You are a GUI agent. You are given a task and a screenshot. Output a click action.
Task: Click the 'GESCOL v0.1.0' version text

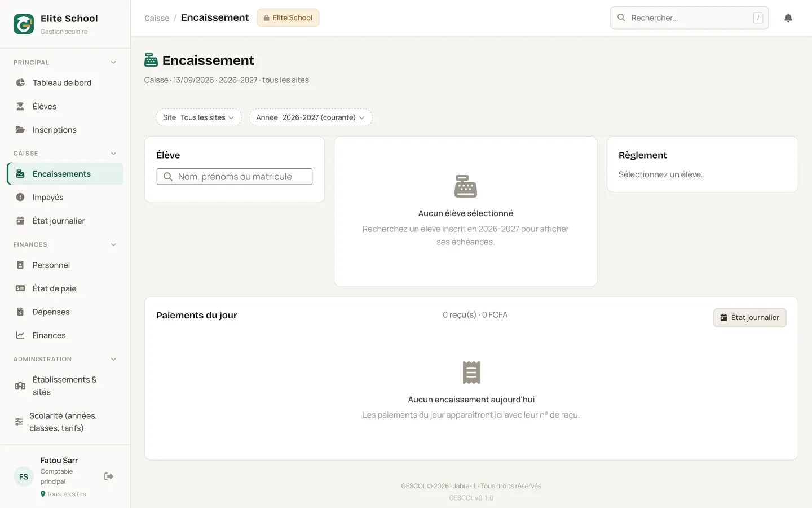tap(471, 498)
